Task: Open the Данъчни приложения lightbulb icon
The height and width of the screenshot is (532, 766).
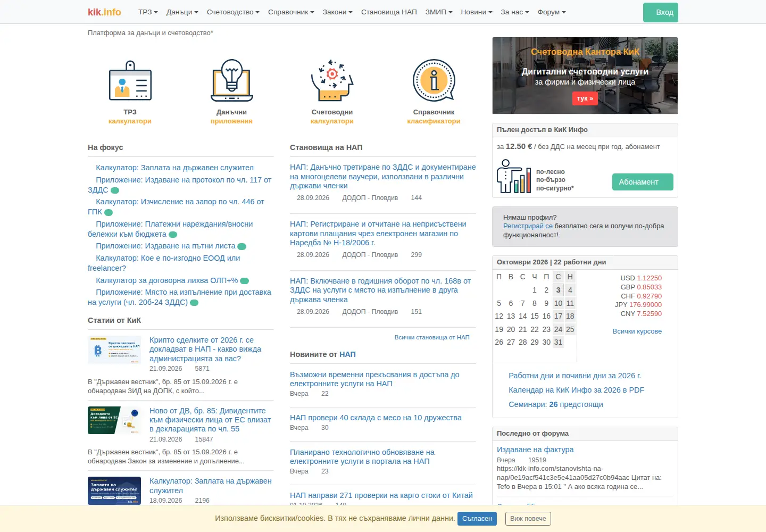Action: click(x=231, y=80)
